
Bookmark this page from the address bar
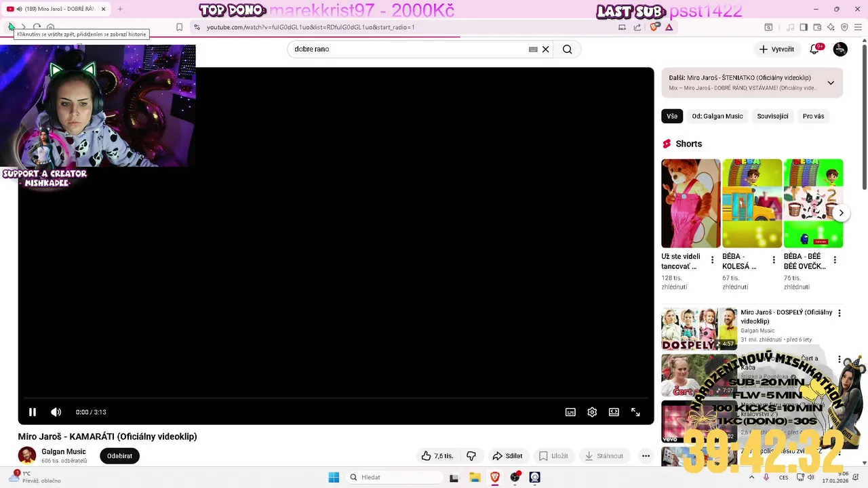[x=179, y=27]
